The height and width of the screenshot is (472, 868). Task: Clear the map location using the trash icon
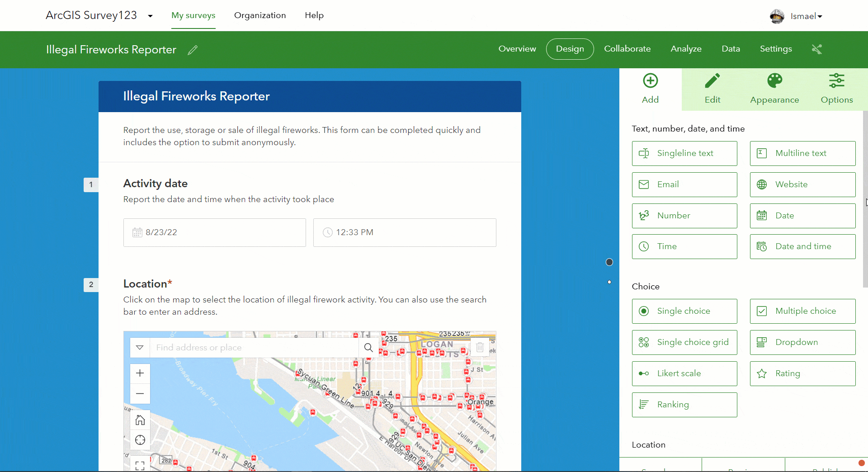tap(480, 347)
